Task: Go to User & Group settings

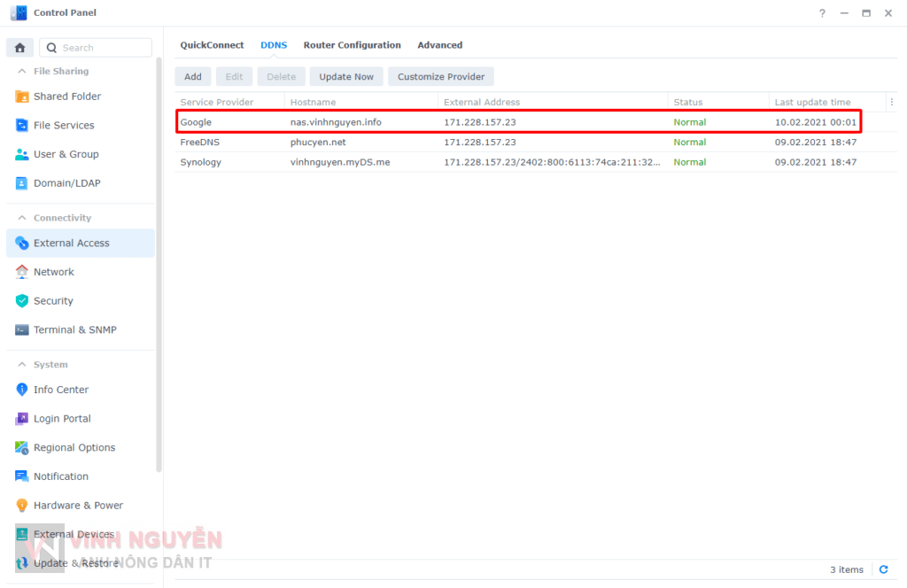Action: point(66,154)
